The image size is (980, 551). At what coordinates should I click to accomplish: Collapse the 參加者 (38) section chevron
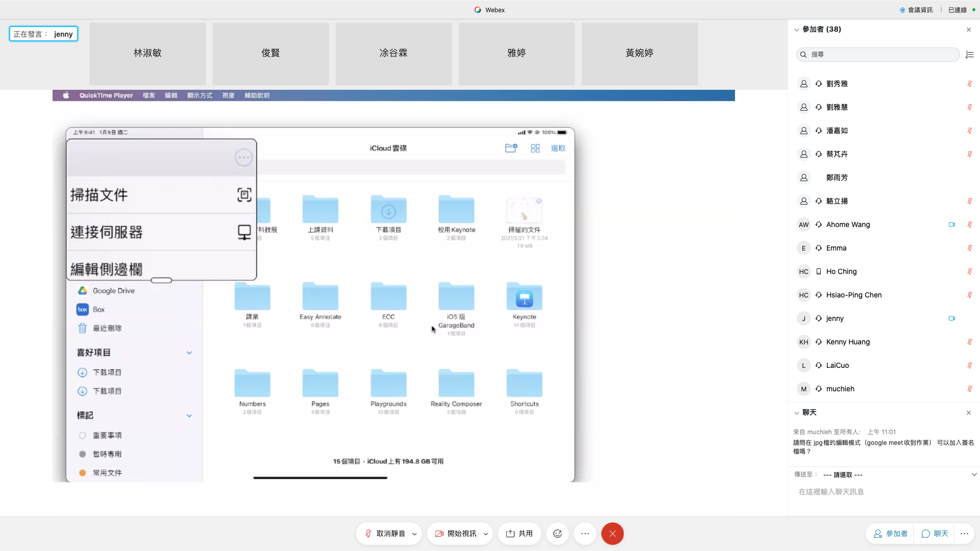coord(796,30)
